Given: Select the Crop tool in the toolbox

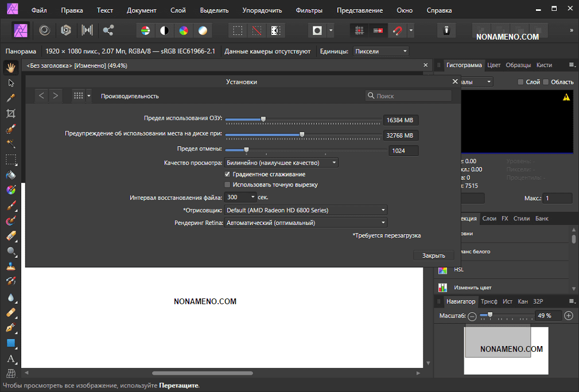Looking at the screenshot, I should point(11,114).
